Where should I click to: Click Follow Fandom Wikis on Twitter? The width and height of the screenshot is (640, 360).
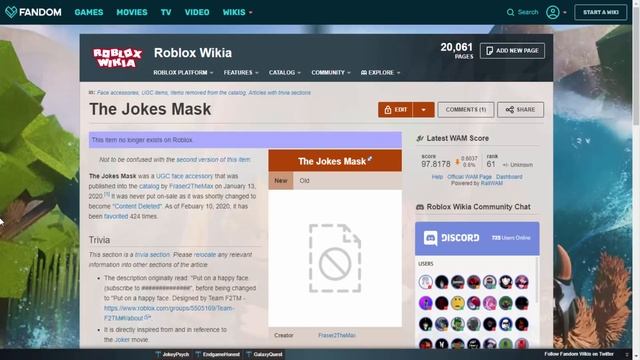579,354
